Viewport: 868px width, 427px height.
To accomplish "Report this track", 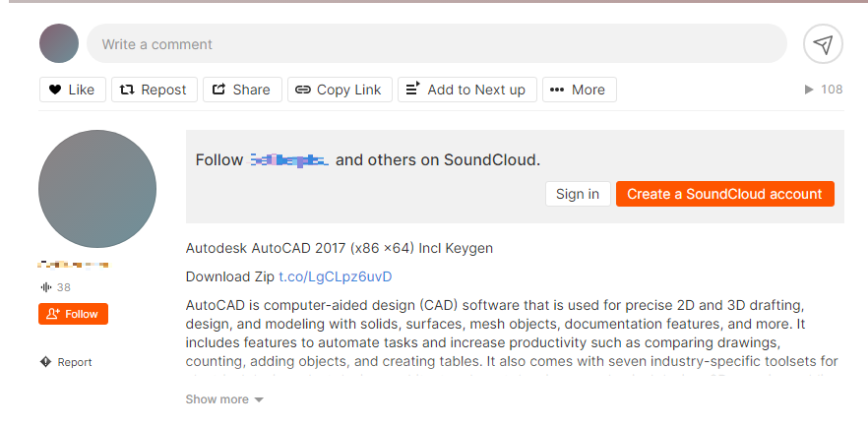I will (x=66, y=362).
